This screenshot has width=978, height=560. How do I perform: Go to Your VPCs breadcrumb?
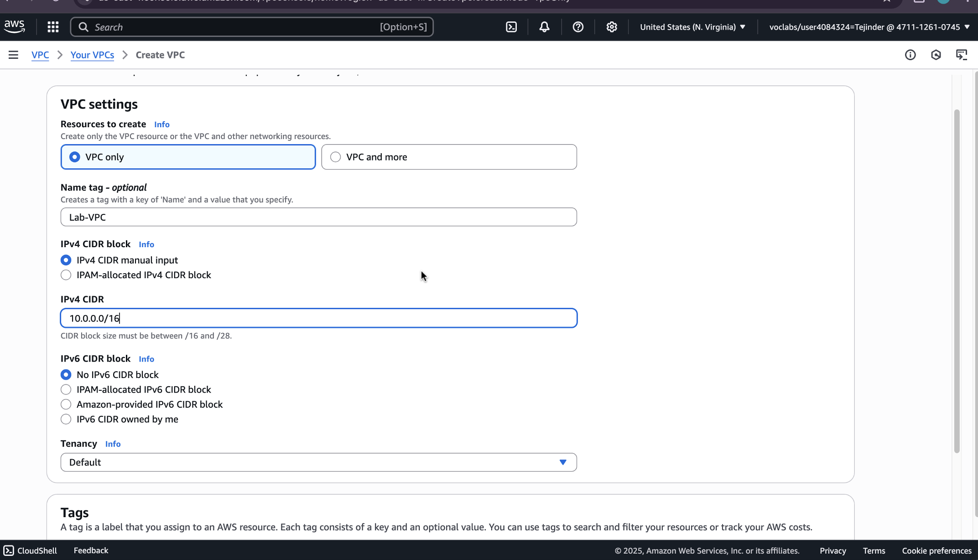tap(92, 55)
